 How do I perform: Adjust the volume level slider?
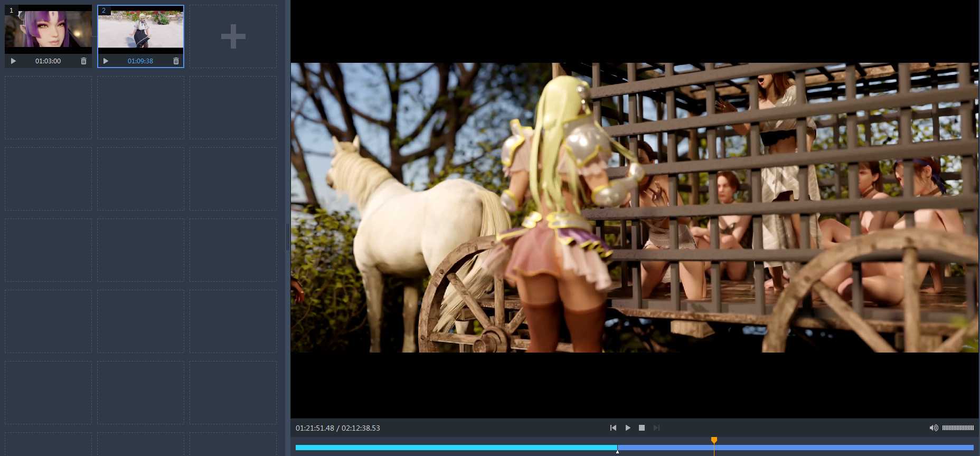958,428
